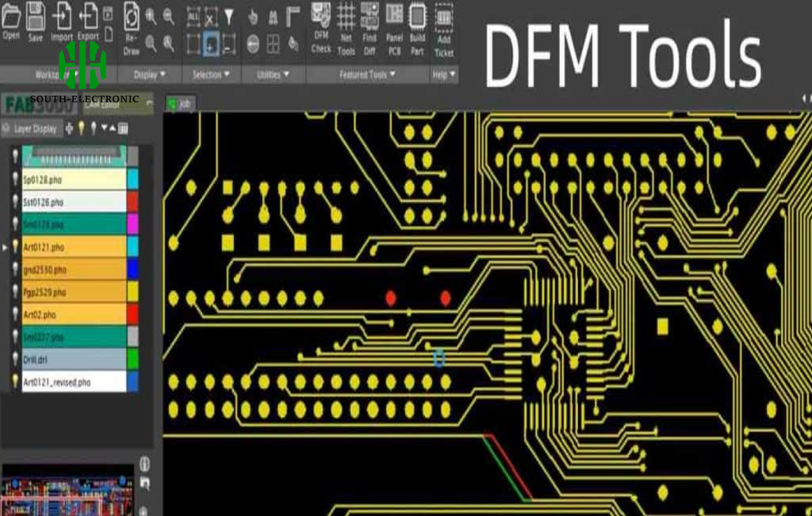Click the board overview thumbnail
Viewport: 812px width, 516px height.
coord(68,491)
